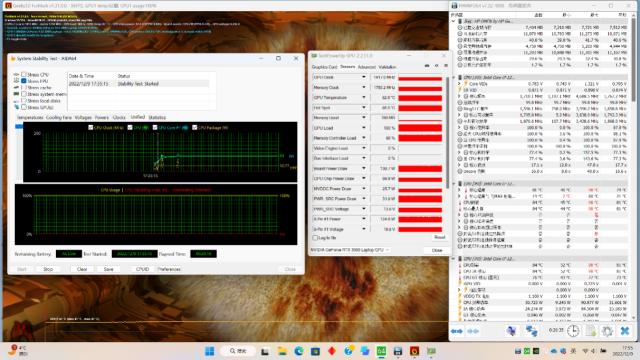Click HWiNFO reset clock icon
The image size is (640, 360).
click(x=573, y=331)
